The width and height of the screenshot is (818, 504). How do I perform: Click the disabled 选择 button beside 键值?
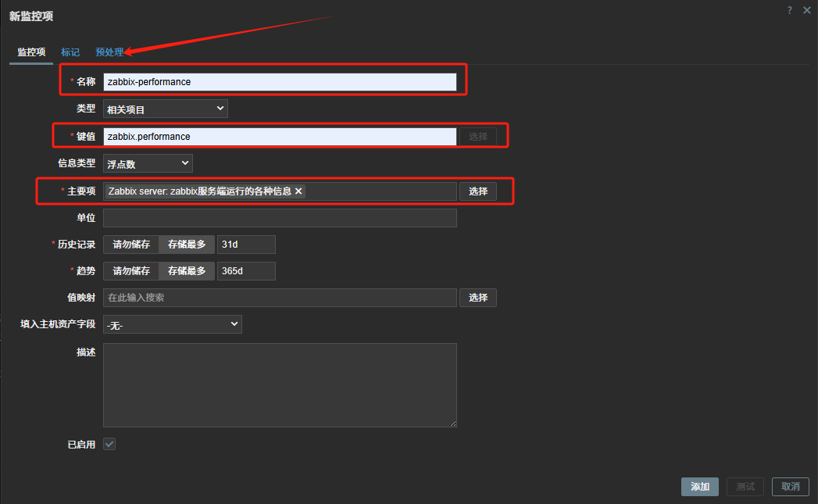478,137
